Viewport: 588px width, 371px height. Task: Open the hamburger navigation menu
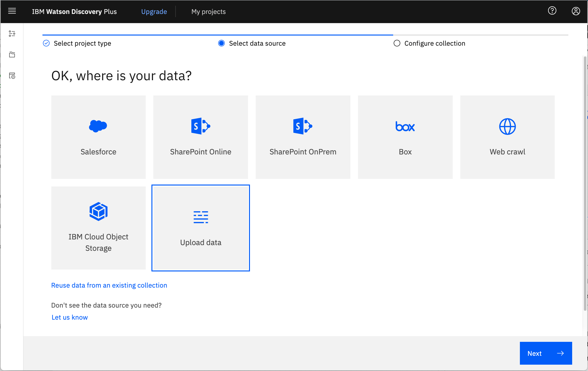[x=12, y=11]
